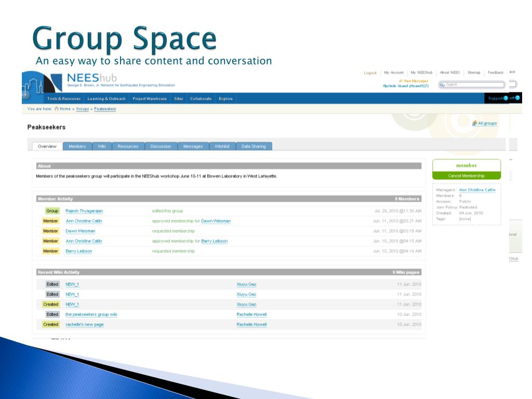Click the Support help icon
Viewport: 532px width, 399px height.
(506, 98)
